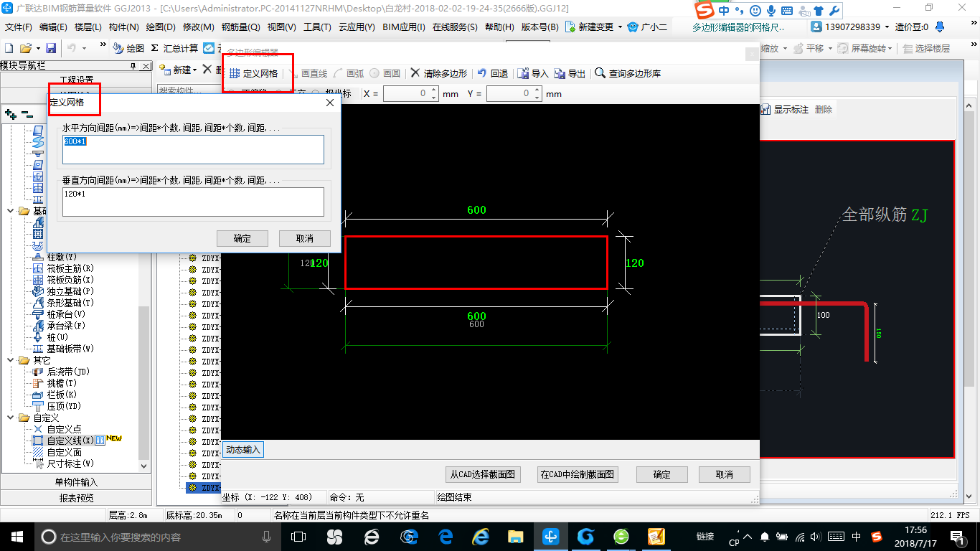The height and width of the screenshot is (551, 980).
Task: Click the 单构件输入 panel tab
Action: tap(75, 482)
